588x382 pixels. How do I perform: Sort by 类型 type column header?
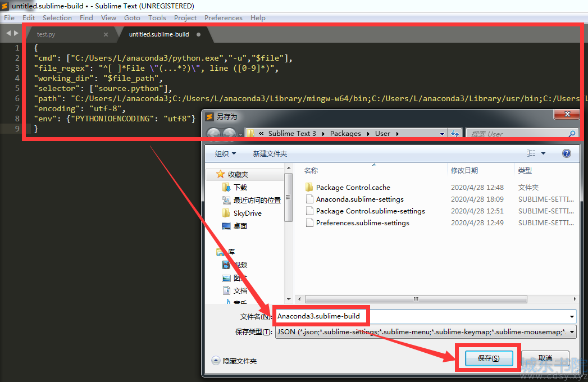pyautogui.click(x=525, y=170)
